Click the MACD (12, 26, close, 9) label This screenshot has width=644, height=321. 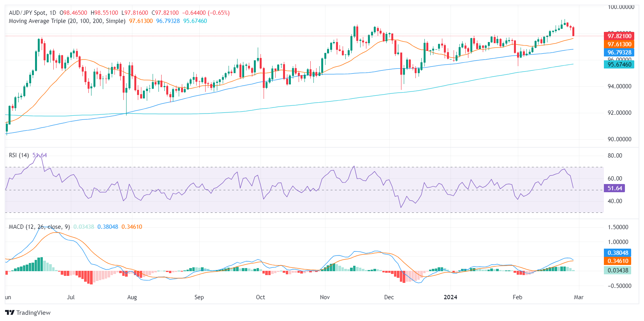coord(39,227)
